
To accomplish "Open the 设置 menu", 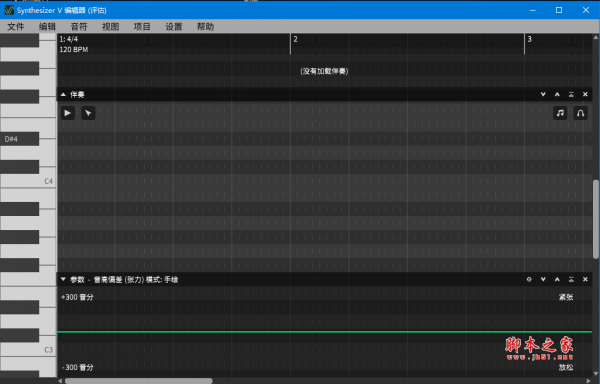I will tap(174, 26).
